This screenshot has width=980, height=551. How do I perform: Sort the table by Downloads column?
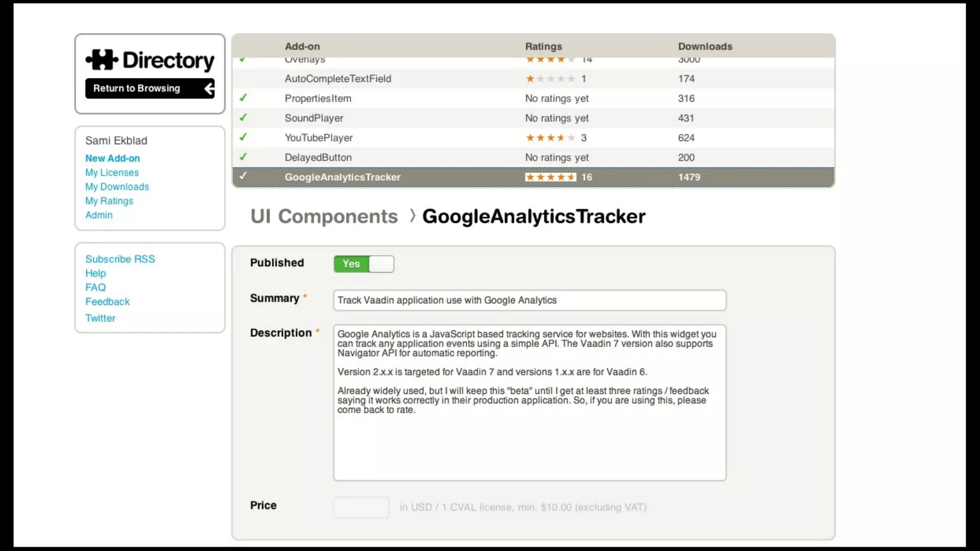(x=705, y=46)
